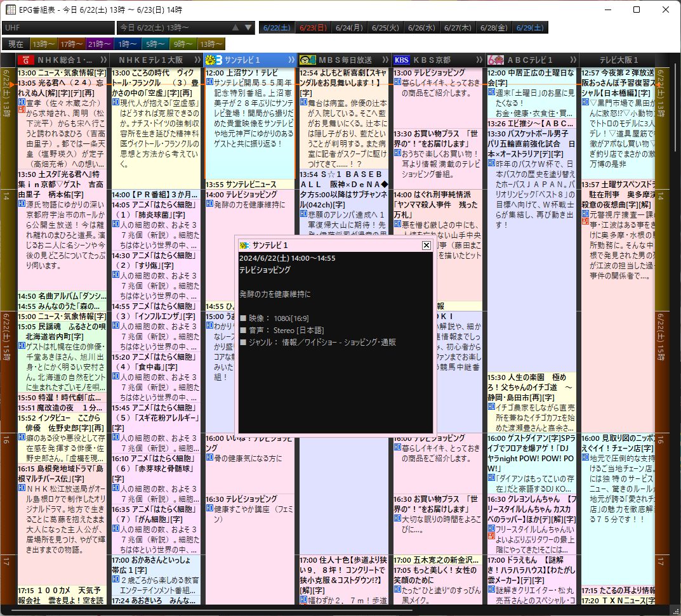Click the HD icon beside 現代人が抱える「空虚感」
The width and height of the screenshot is (681, 616).
click(116, 102)
